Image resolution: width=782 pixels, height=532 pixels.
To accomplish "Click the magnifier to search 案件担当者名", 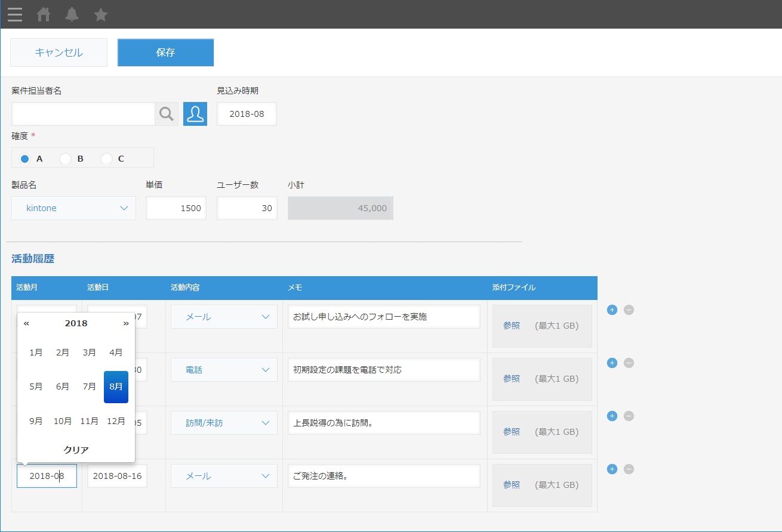I will tap(166, 113).
